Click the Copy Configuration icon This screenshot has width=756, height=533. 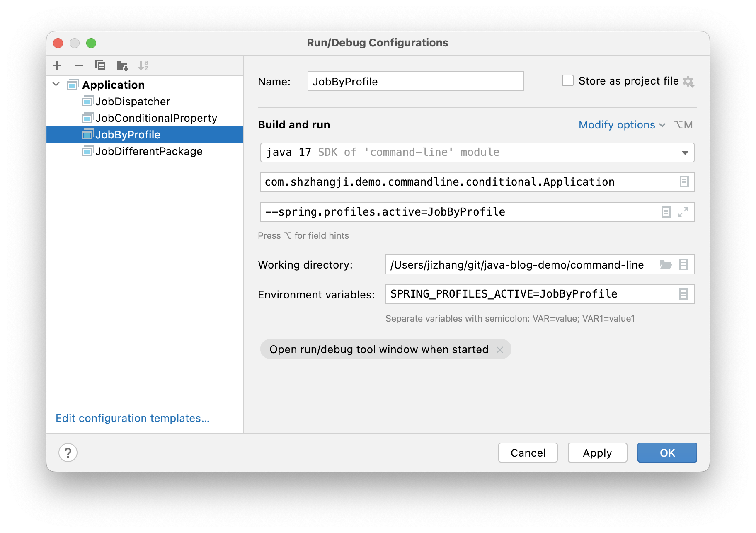tap(100, 65)
